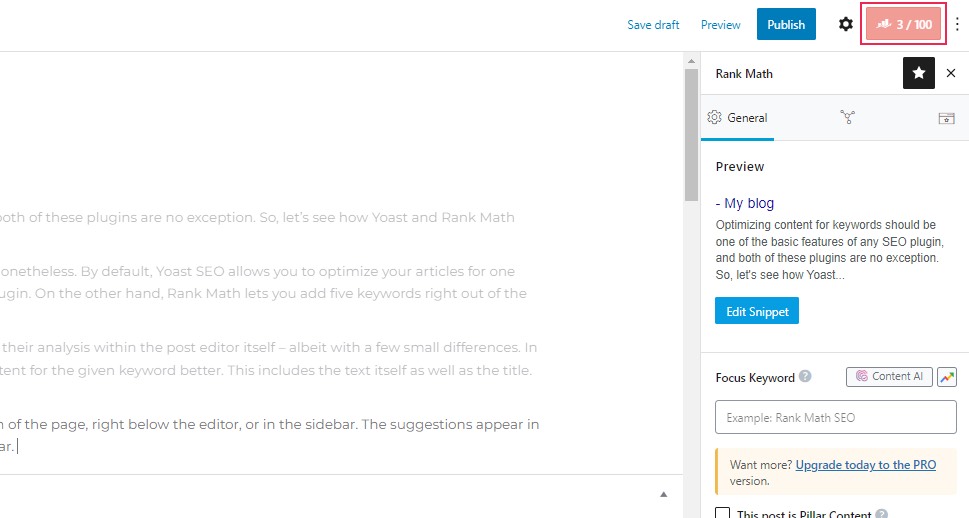Click the Preview link in top bar
The width and height of the screenshot is (969, 518).
(720, 25)
